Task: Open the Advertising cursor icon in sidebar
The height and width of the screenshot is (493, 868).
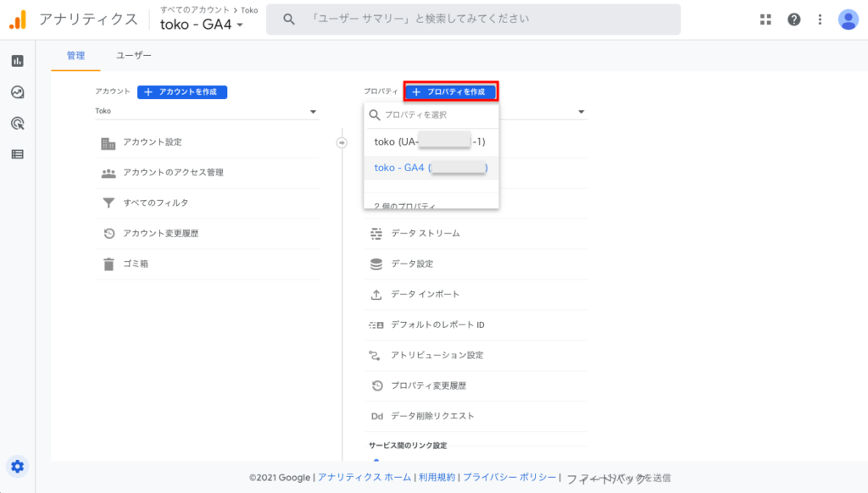Action: [18, 124]
